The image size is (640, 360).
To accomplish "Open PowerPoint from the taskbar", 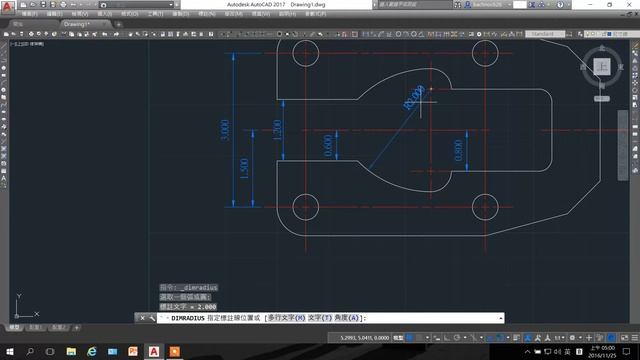I will [133, 352].
